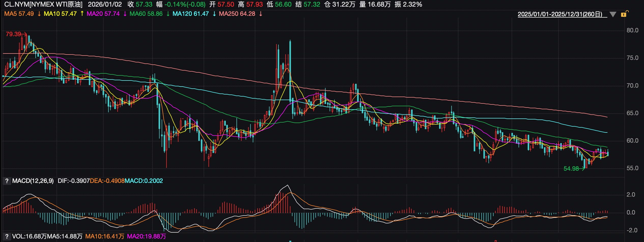This screenshot has width=644, height=242.
Task: Toggle the MA250 64.28 moving average label
Action: click(x=237, y=14)
